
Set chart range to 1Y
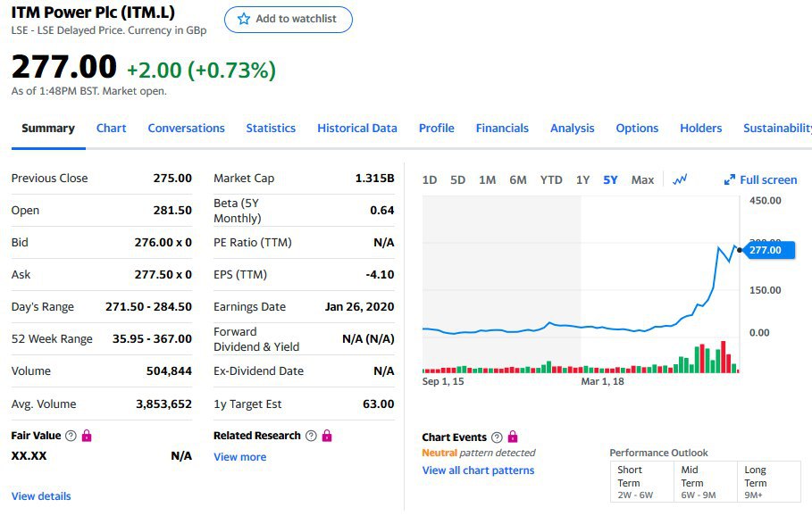(582, 180)
